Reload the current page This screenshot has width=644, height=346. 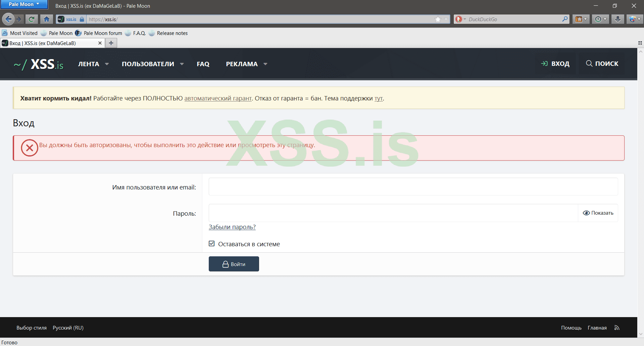(32, 19)
